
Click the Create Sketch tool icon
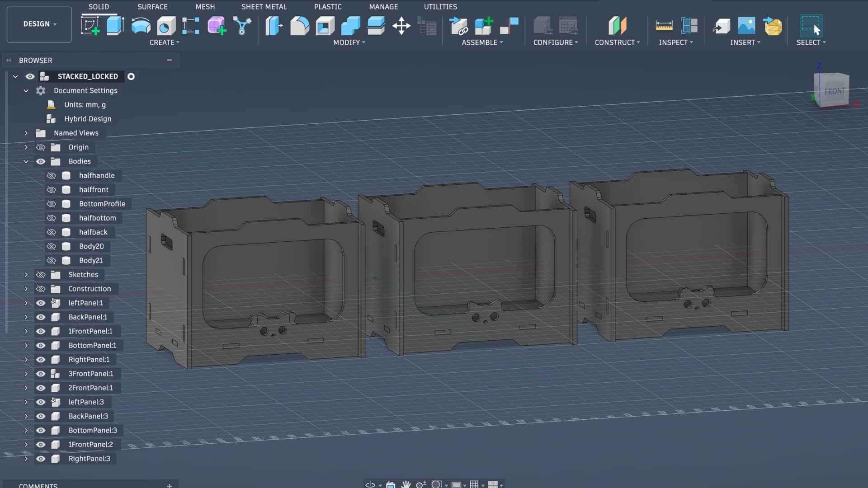(x=90, y=26)
